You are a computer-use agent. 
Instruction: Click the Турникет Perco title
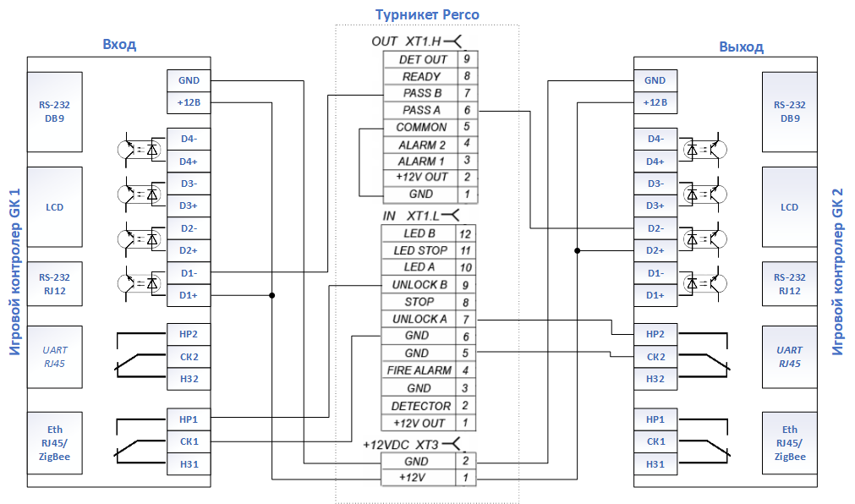pos(427,14)
